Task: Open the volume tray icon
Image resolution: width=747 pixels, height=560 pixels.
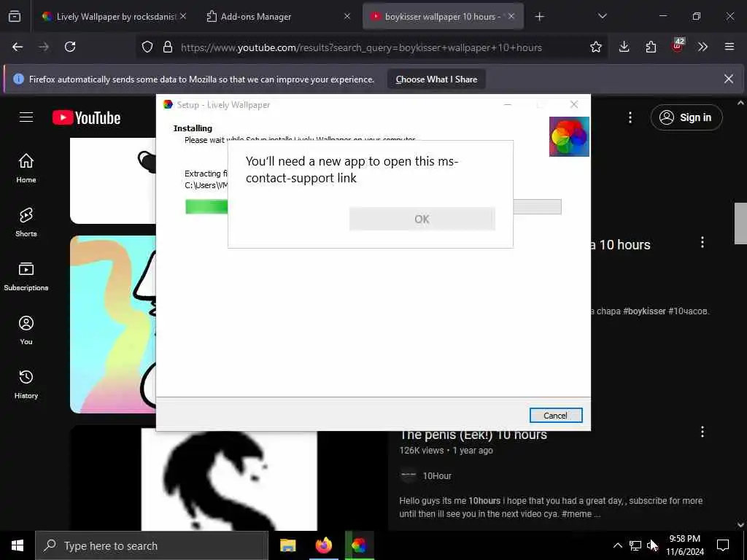Action: (651, 545)
